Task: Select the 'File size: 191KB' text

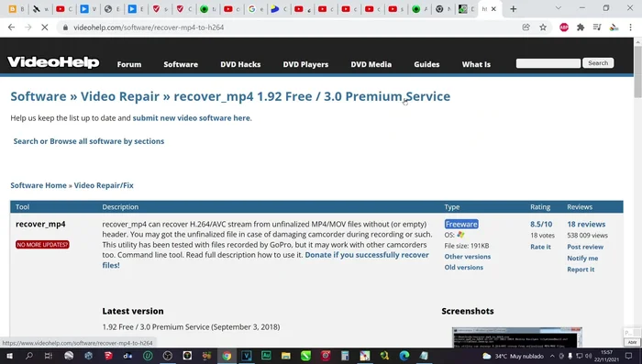Action: (466, 246)
